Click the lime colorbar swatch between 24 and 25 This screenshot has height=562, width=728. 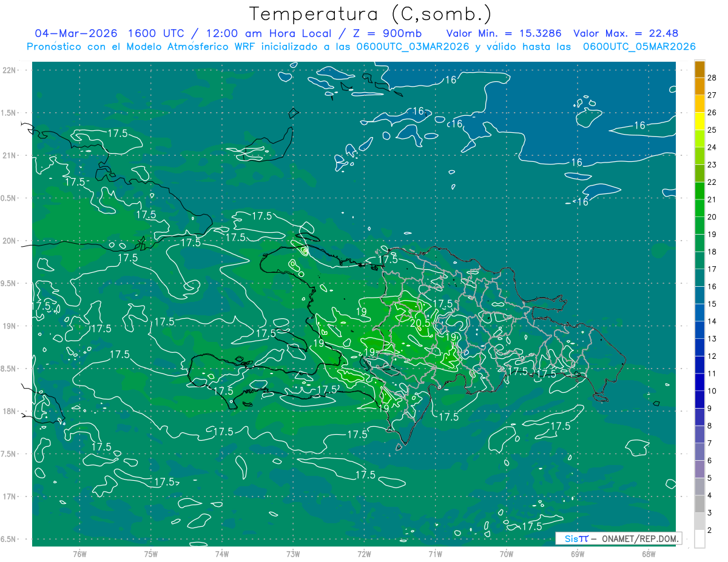point(699,139)
